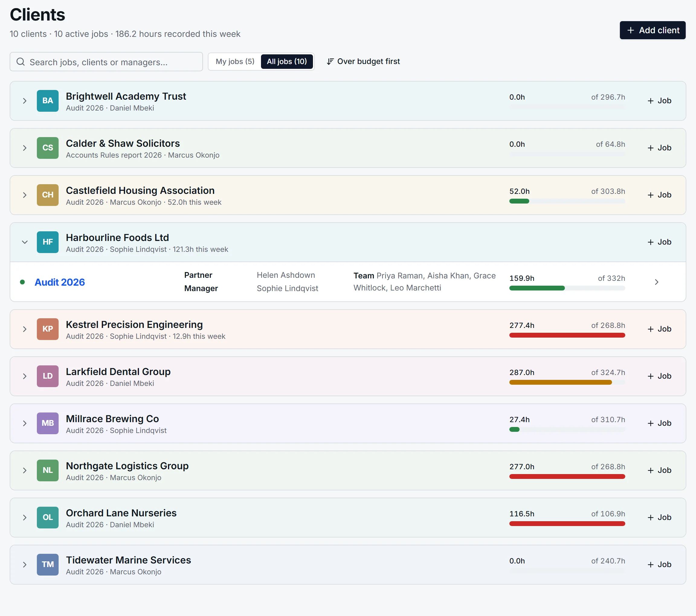This screenshot has width=696, height=616.
Task: Expand the Millrace Brewing Co row
Action: tap(24, 423)
